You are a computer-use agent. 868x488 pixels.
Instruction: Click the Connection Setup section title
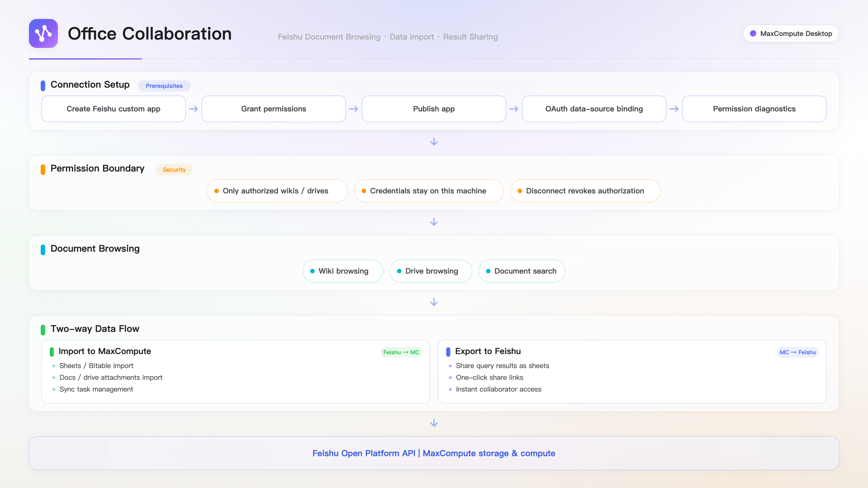(90, 84)
